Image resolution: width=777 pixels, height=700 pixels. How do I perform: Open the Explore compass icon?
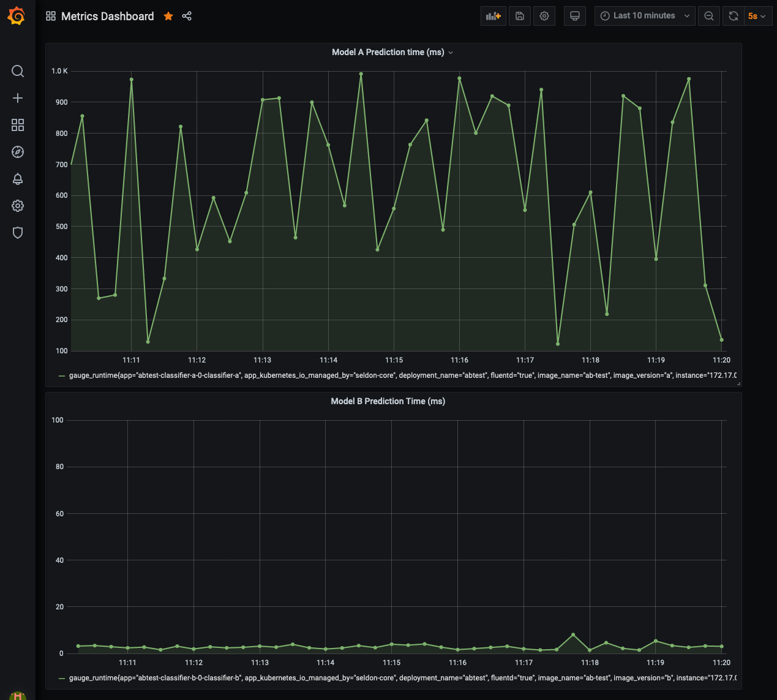pyautogui.click(x=18, y=152)
